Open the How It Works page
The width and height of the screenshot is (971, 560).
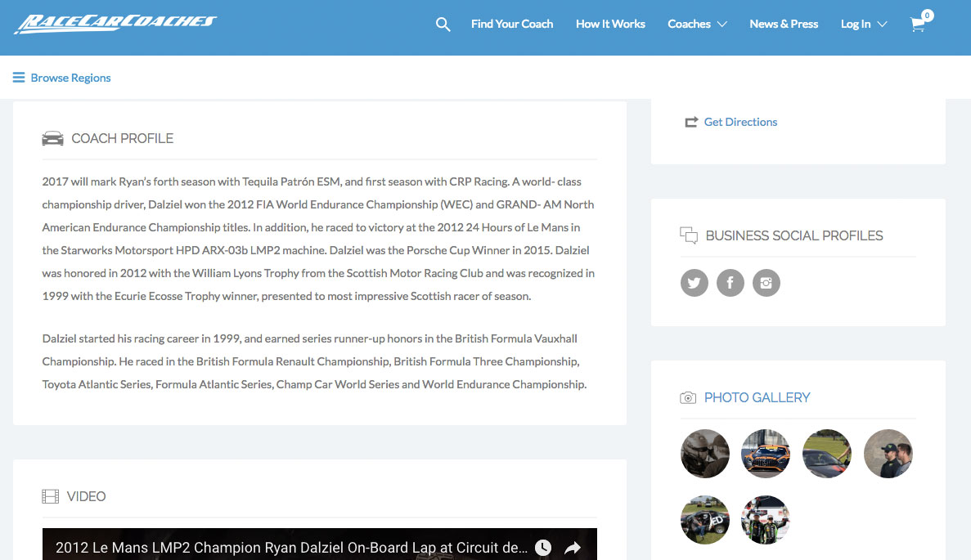[x=610, y=25]
